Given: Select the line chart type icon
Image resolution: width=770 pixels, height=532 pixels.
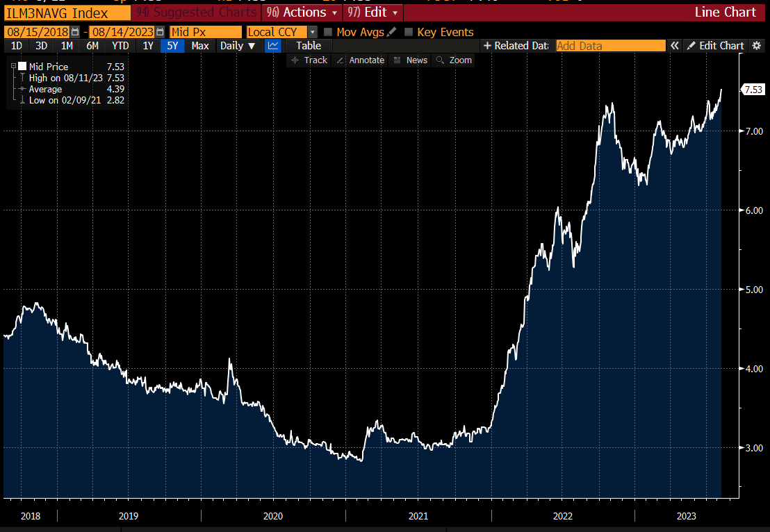Looking at the screenshot, I should [x=273, y=46].
